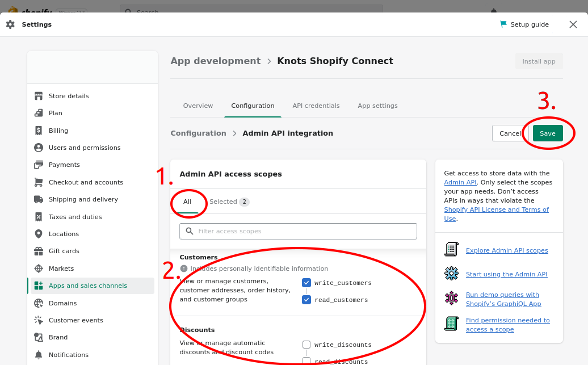Open the Setup guide

(x=524, y=24)
